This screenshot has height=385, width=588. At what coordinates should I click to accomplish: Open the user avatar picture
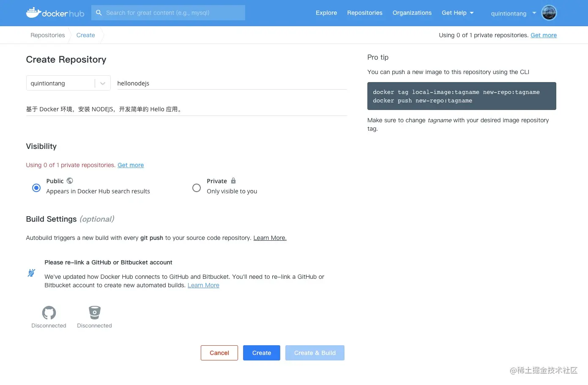point(549,13)
